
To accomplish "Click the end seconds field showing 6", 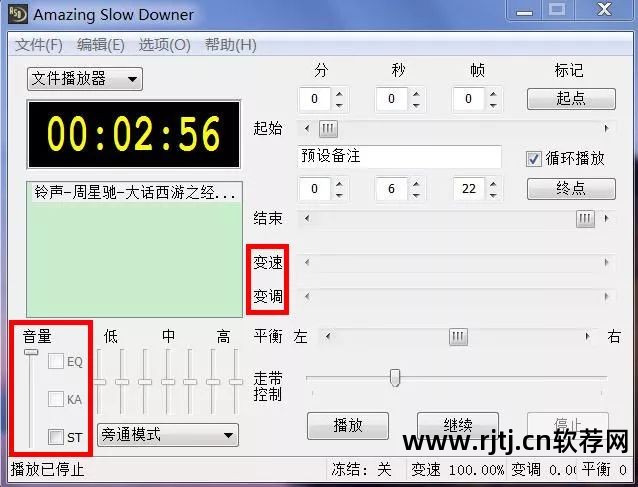I will coord(392,189).
